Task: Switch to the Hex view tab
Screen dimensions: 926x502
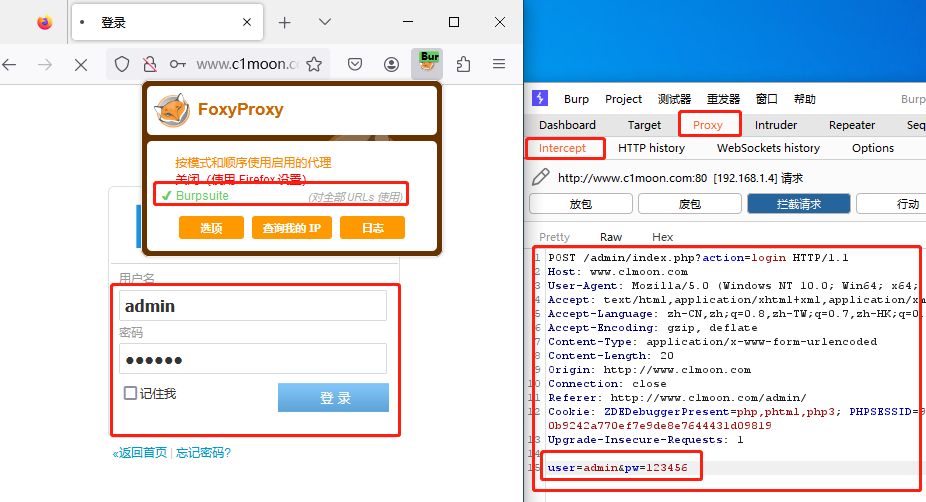Action: point(662,237)
